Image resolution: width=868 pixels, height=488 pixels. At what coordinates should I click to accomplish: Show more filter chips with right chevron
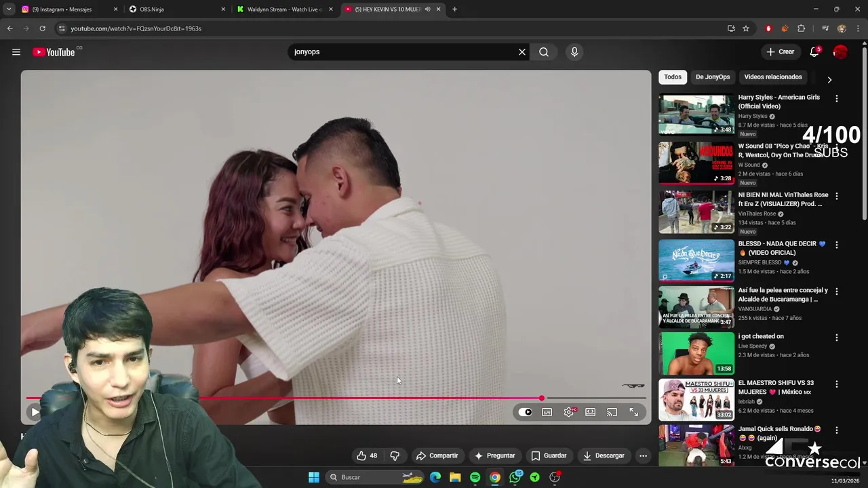pyautogui.click(x=829, y=79)
